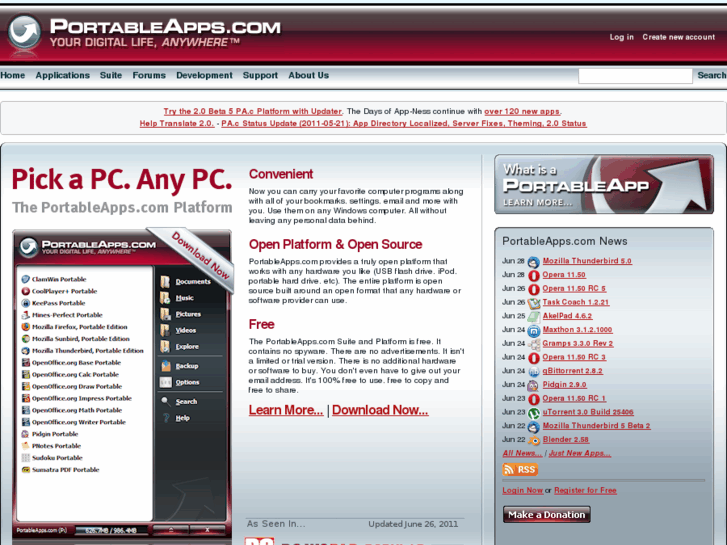
Task: Open the Development menu item
Action: [x=204, y=75]
